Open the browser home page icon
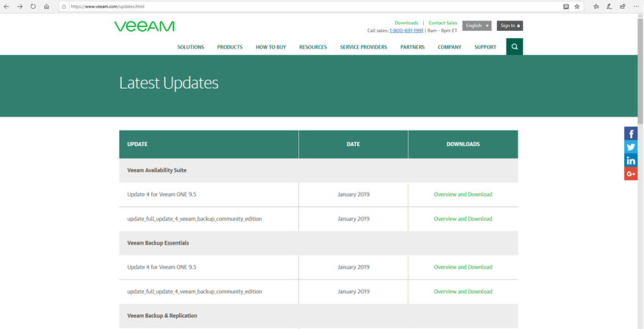Screen dimensions: 644x329 [46, 7]
